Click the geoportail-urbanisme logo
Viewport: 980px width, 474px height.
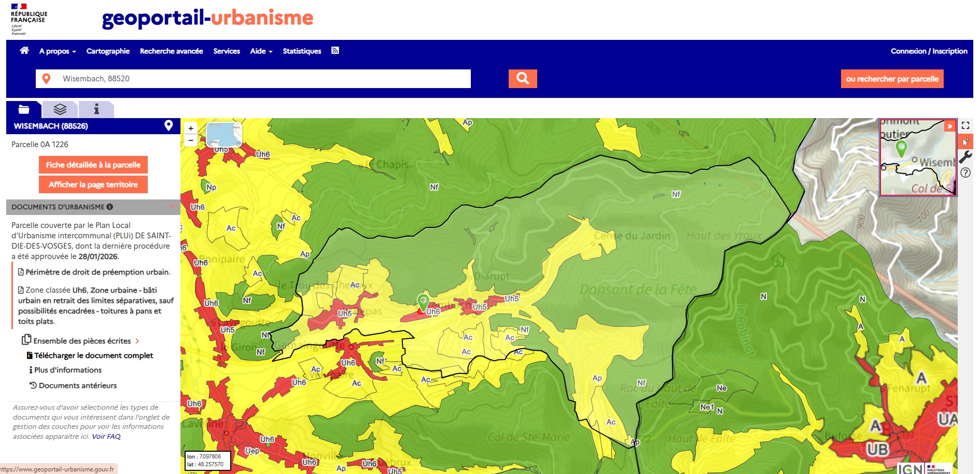pyautogui.click(x=207, y=18)
